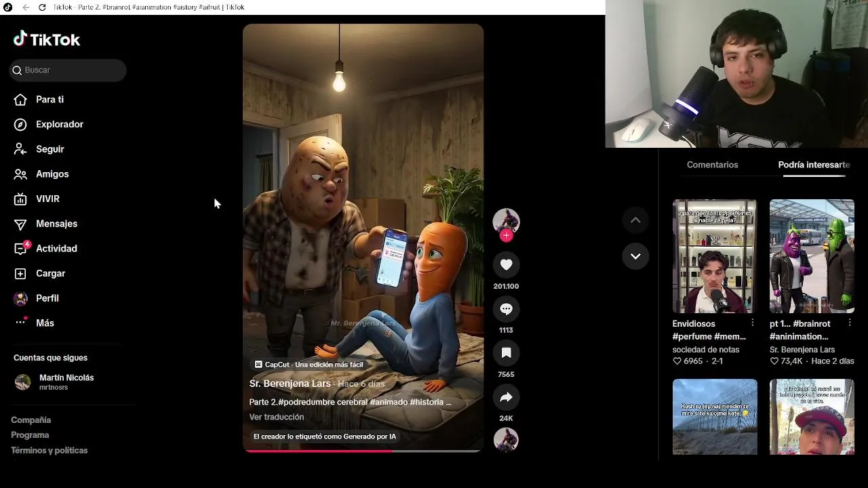Like the video with heart icon
Screen dimensions: 868x488
tap(506, 265)
